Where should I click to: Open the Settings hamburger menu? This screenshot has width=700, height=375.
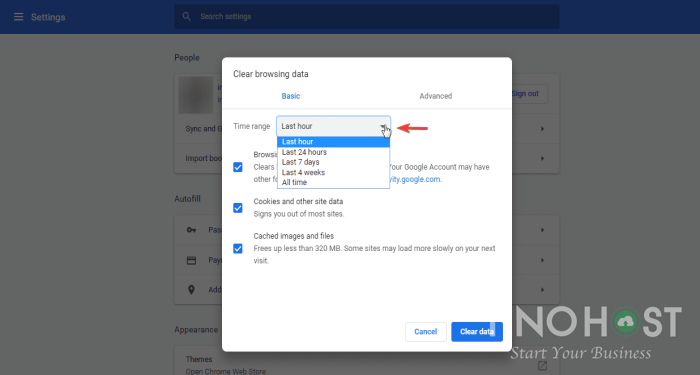click(x=18, y=17)
